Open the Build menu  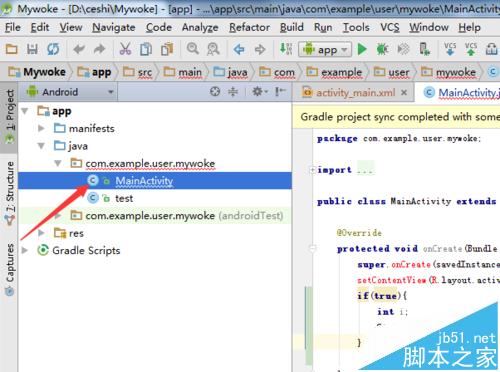(x=292, y=27)
